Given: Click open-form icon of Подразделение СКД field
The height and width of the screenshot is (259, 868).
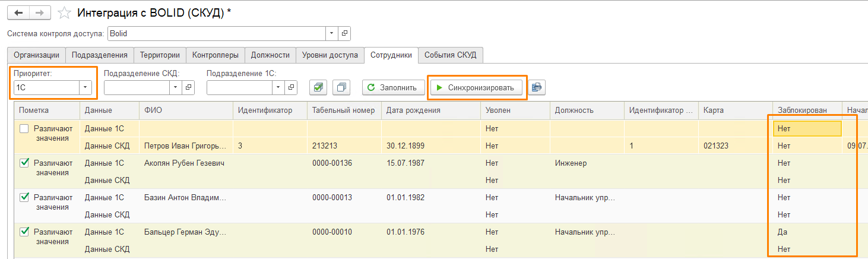Looking at the screenshot, I should point(189,87).
